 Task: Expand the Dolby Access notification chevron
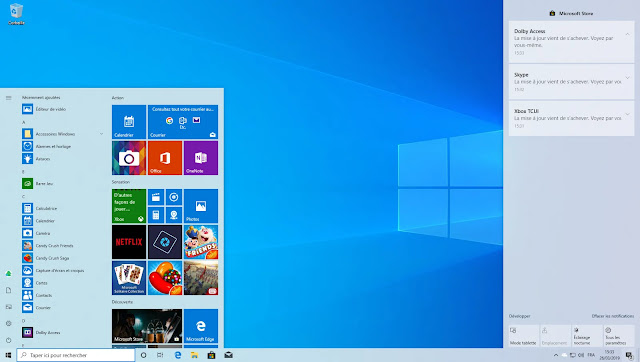627,34
